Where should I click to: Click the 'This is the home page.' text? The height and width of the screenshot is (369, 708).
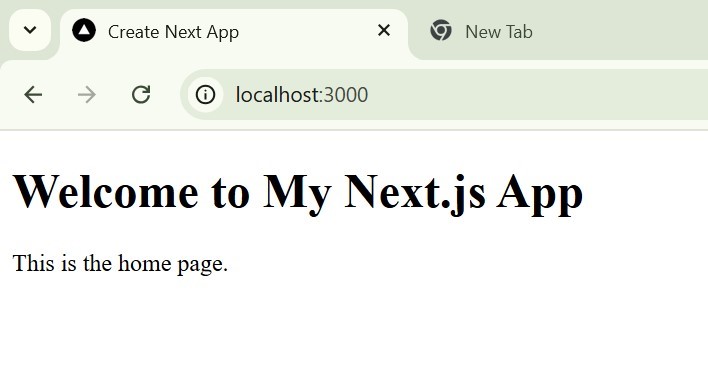click(x=121, y=263)
